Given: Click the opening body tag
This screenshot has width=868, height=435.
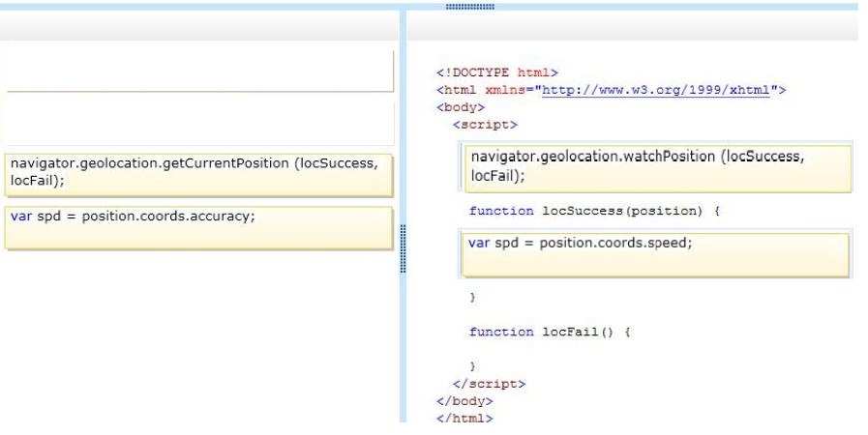Looking at the screenshot, I should (461, 107).
